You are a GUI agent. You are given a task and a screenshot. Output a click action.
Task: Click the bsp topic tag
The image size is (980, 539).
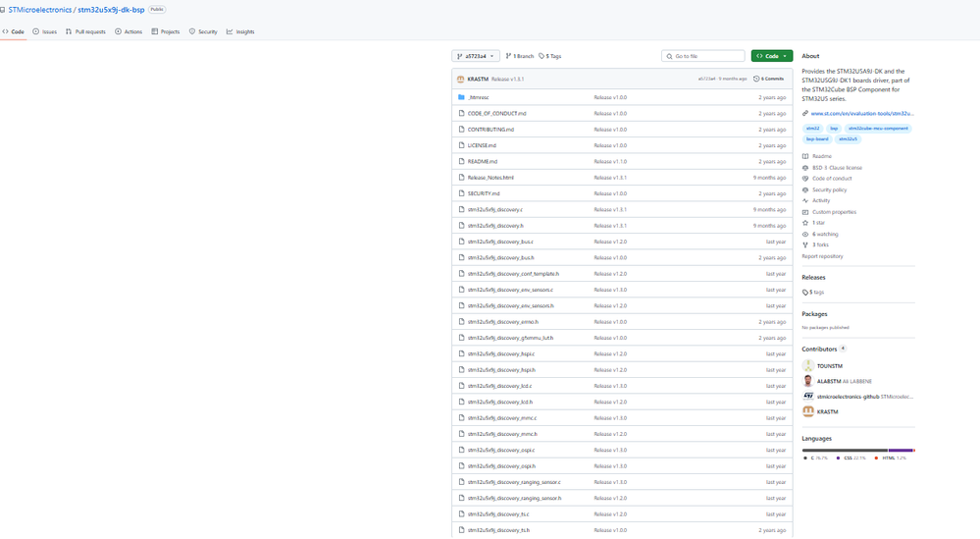pos(834,129)
